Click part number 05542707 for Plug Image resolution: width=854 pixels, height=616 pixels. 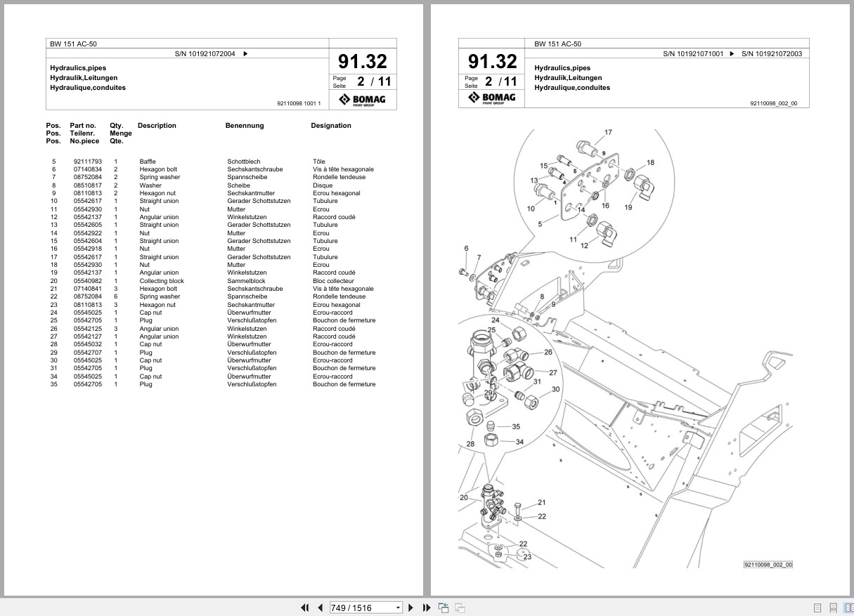pos(88,353)
